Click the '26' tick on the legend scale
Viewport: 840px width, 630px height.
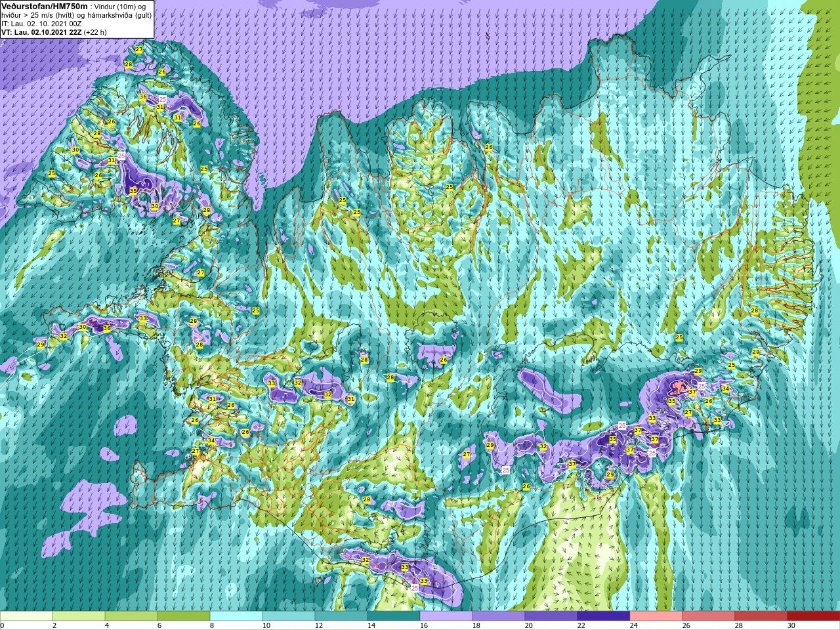point(686,625)
